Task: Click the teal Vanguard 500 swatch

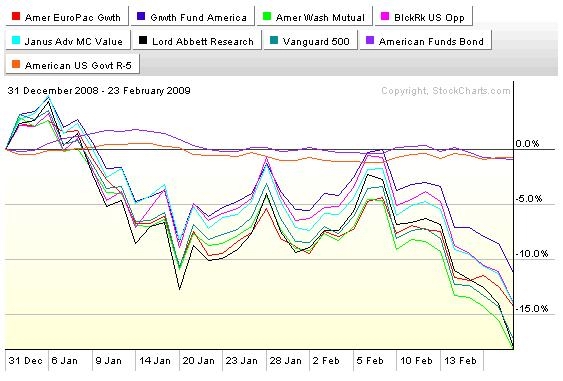Action: coord(274,40)
